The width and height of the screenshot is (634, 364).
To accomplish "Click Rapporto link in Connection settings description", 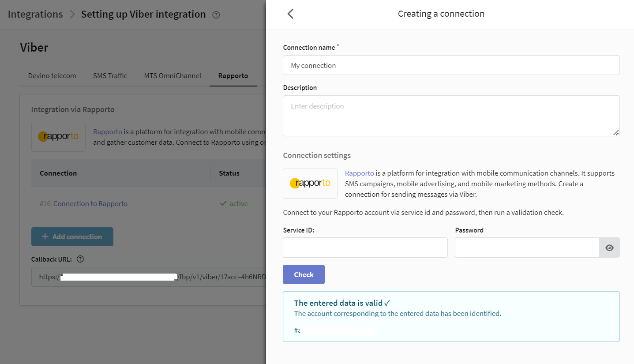I will [x=360, y=173].
